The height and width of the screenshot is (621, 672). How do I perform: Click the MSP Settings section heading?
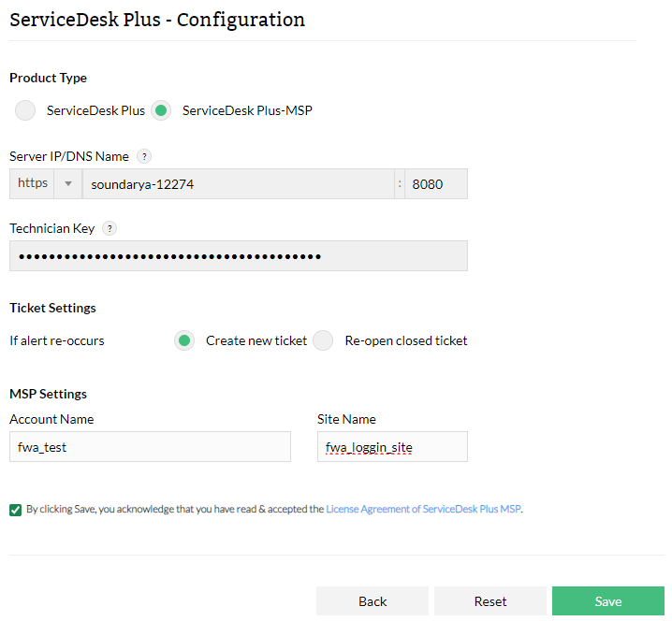pyautogui.click(x=48, y=394)
